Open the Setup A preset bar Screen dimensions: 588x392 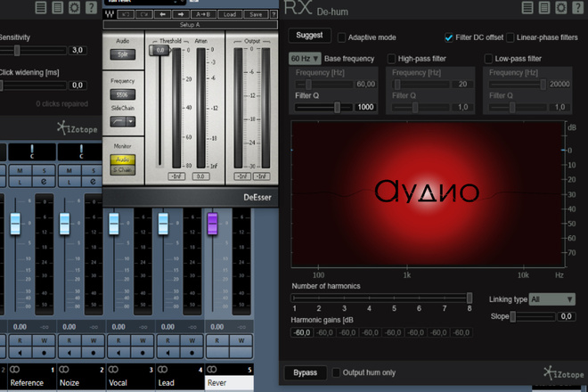[x=190, y=25]
